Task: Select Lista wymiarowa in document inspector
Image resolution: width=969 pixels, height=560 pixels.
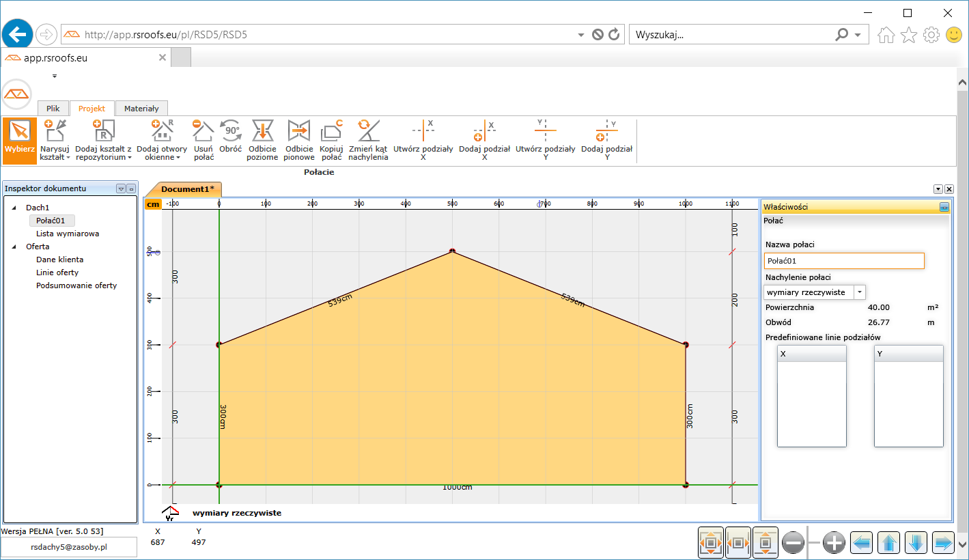Action: pos(68,234)
